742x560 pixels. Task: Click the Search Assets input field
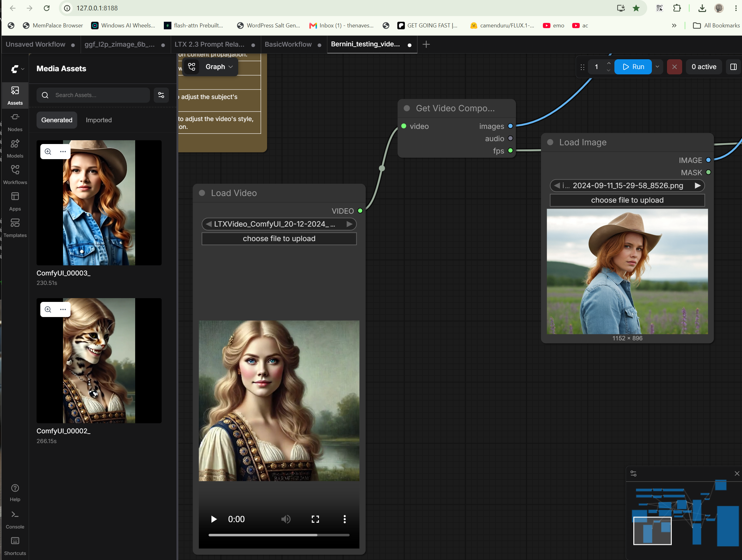[x=93, y=95]
